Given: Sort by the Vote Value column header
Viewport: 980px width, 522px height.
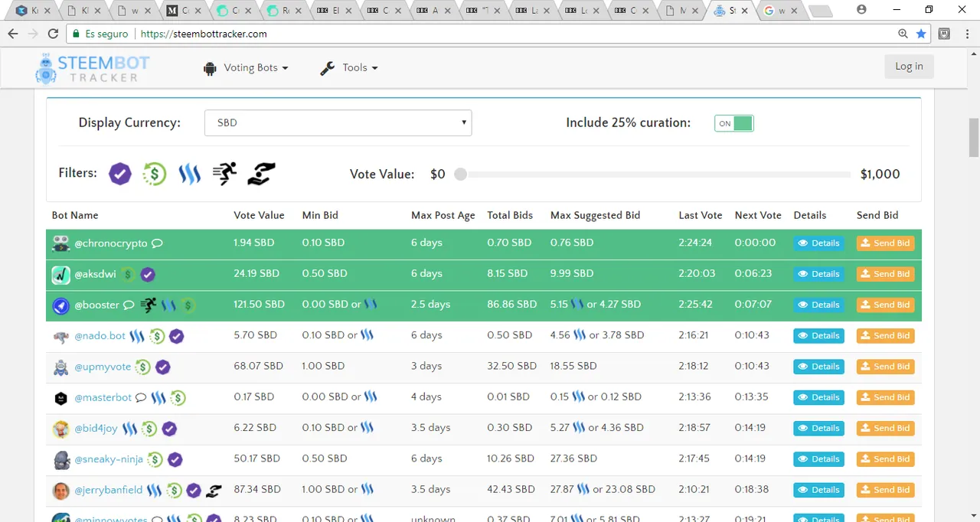Looking at the screenshot, I should (259, 215).
